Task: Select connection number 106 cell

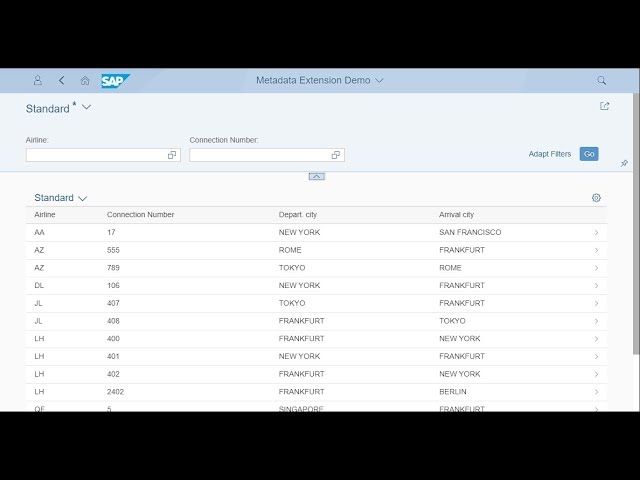Action: point(113,285)
